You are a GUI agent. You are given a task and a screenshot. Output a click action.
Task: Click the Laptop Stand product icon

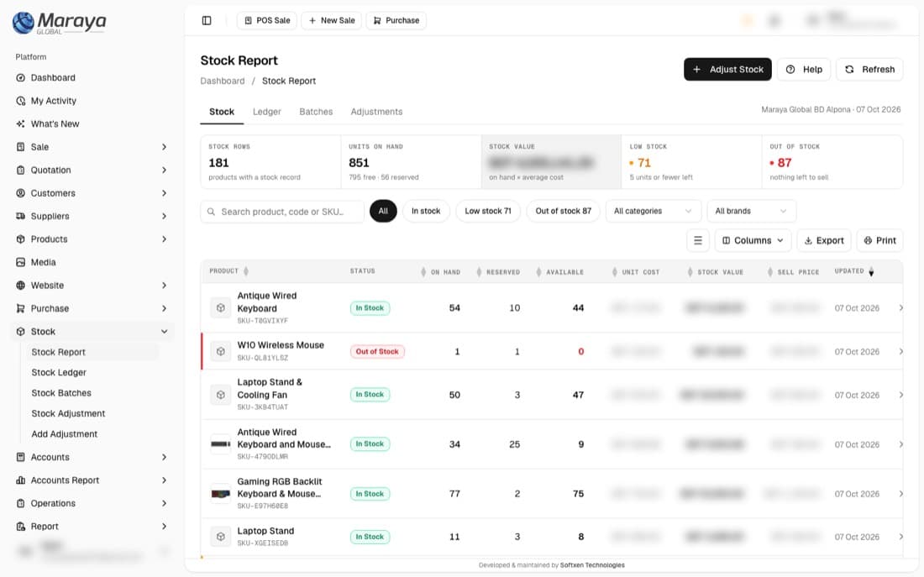coord(220,537)
